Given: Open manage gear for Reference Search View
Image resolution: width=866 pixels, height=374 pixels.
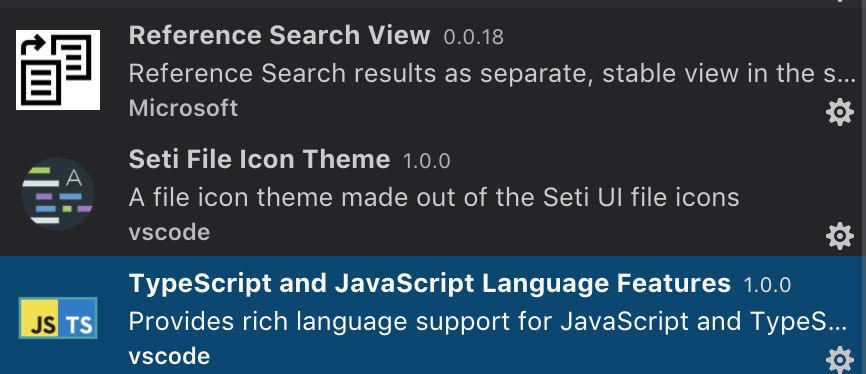Looking at the screenshot, I should (839, 112).
